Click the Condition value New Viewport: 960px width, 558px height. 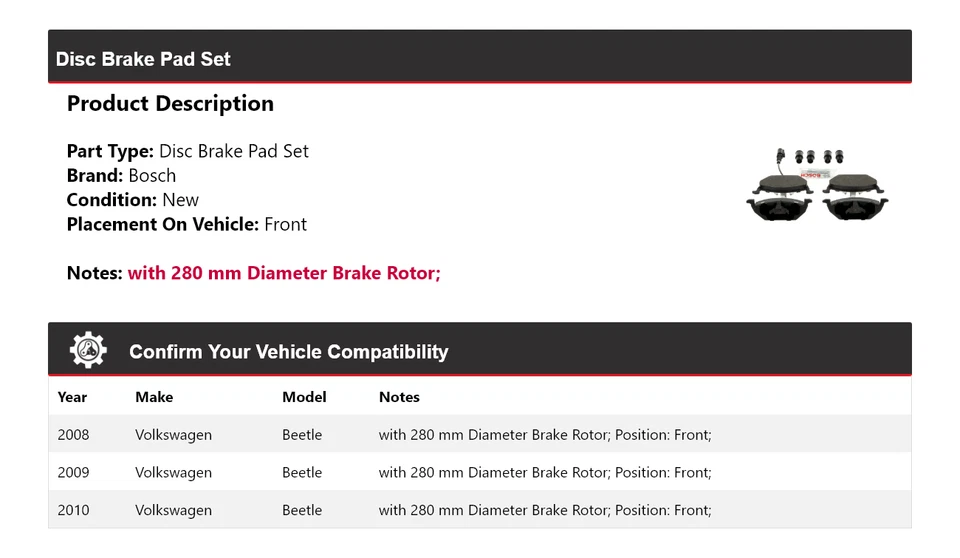click(x=180, y=200)
